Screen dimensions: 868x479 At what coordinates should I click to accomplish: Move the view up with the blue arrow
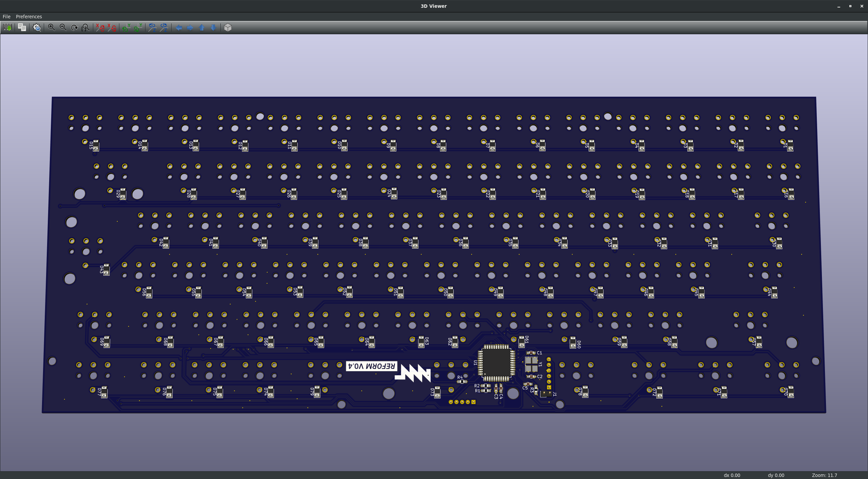[x=202, y=27]
